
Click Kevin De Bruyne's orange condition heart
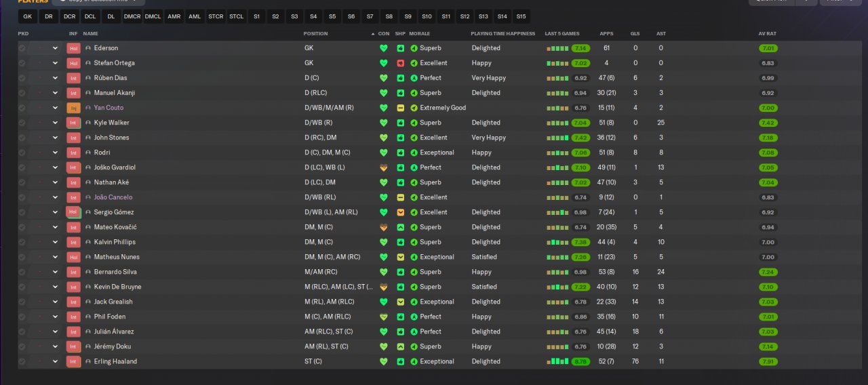coord(383,287)
